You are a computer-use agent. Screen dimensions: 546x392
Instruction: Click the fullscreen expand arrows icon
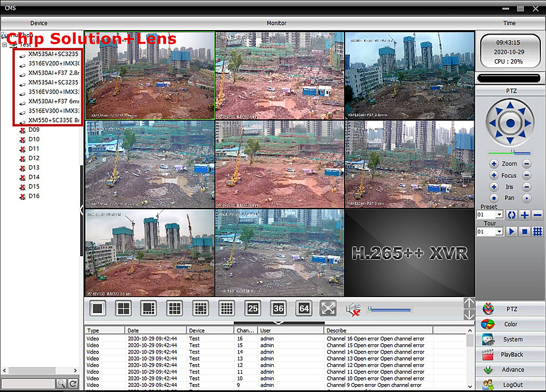[x=328, y=308]
